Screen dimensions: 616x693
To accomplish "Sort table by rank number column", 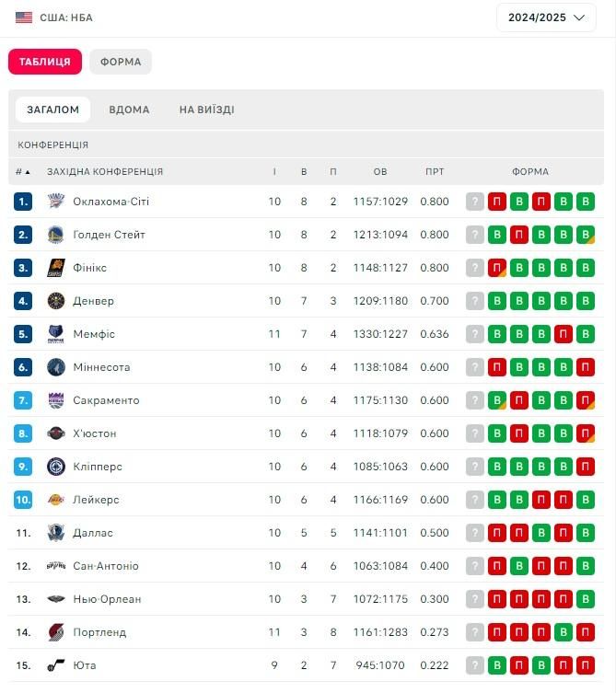I will (x=22, y=172).
